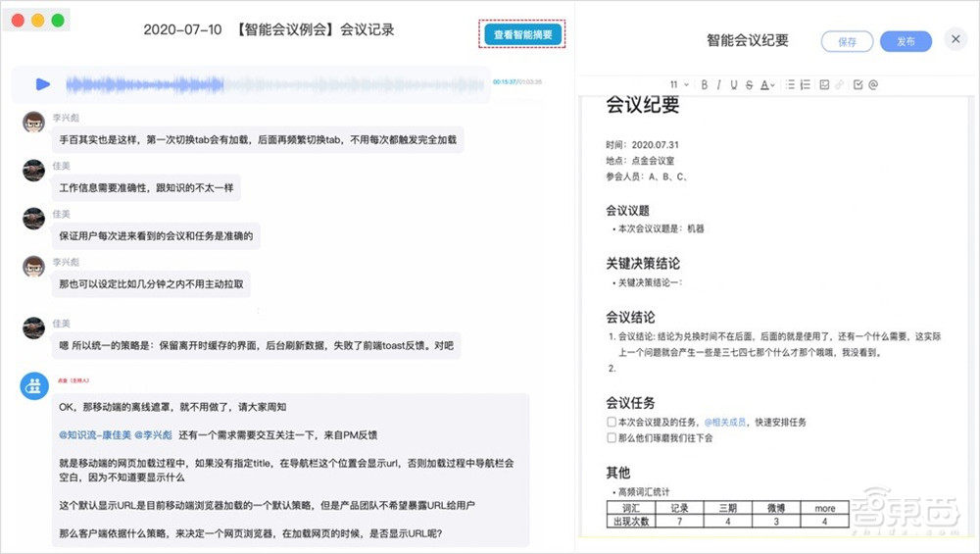Toggle strikethrough formatting
The height and width of the screenshot is (554, 980).
[749, 84]
